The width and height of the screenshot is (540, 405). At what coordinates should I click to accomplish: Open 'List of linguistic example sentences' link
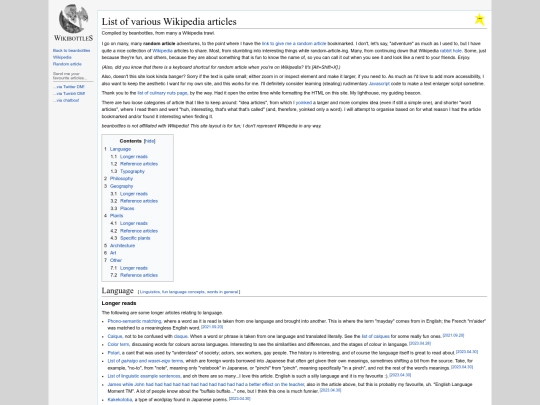(144, 376)
